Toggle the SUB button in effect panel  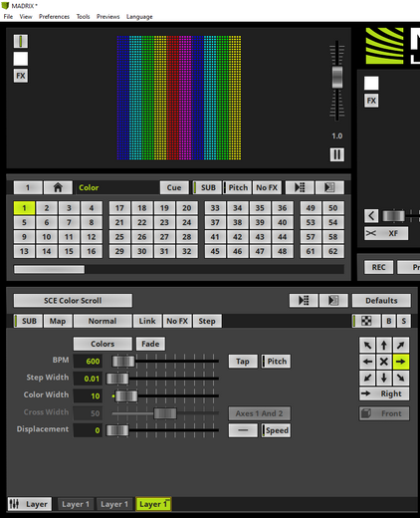28,321
